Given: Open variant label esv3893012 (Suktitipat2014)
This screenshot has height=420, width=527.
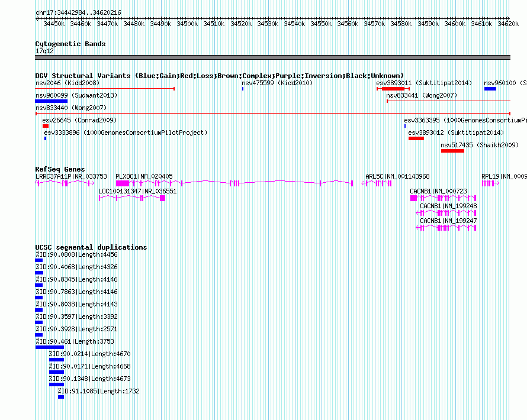Looking at the screenshot, I should tap(456, 133).
